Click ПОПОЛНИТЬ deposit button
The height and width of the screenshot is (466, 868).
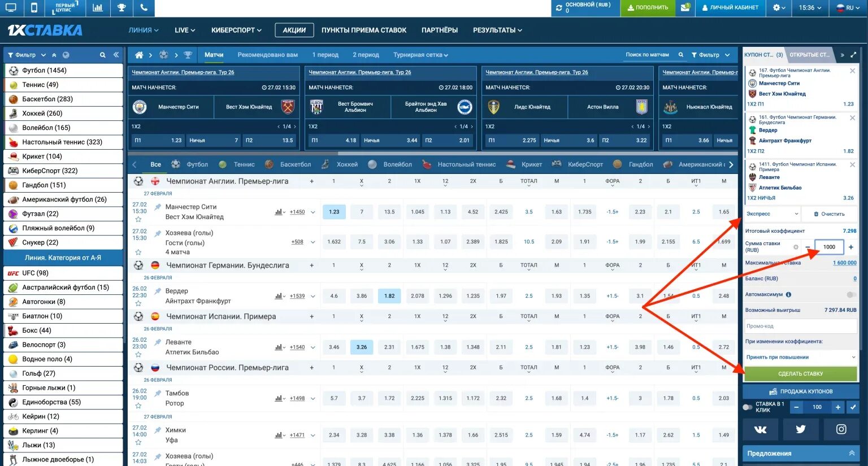(647, 8)
